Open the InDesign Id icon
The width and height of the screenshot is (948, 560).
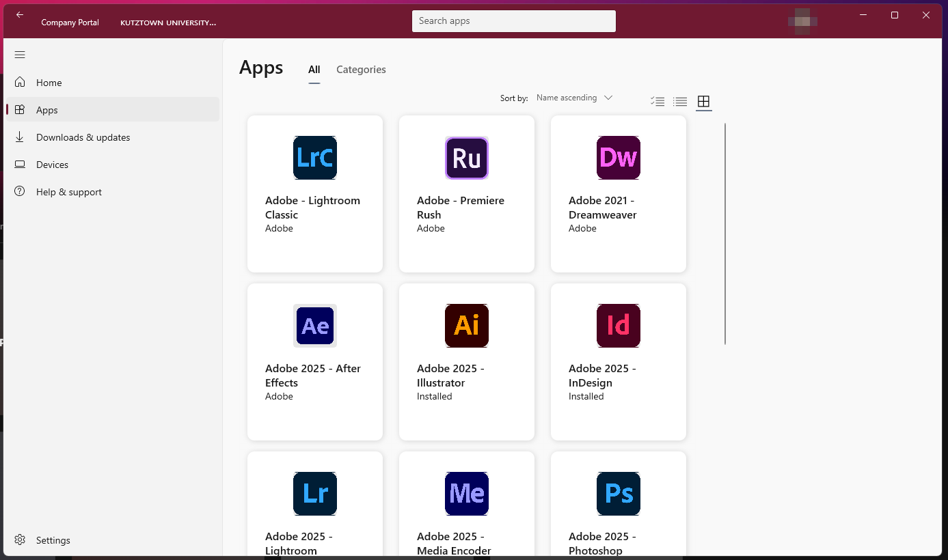click(619, 326)
